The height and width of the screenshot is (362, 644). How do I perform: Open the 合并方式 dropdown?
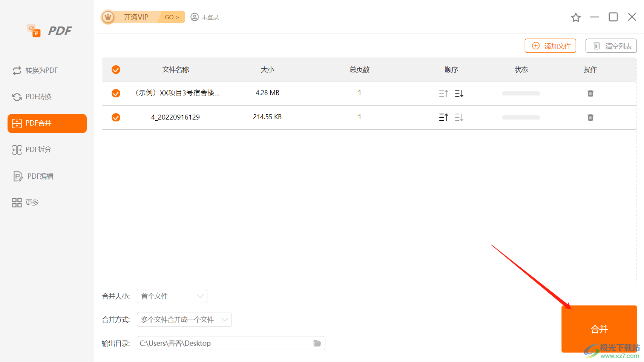click(184, 319)
